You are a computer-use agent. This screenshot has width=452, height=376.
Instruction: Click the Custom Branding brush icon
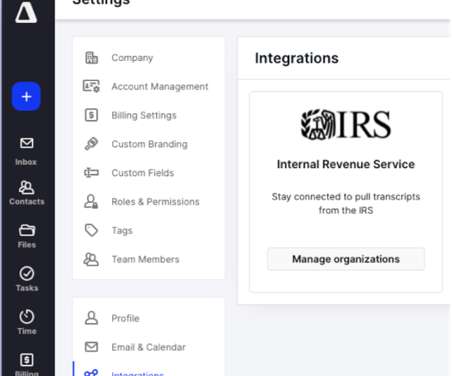click(91, 144)
